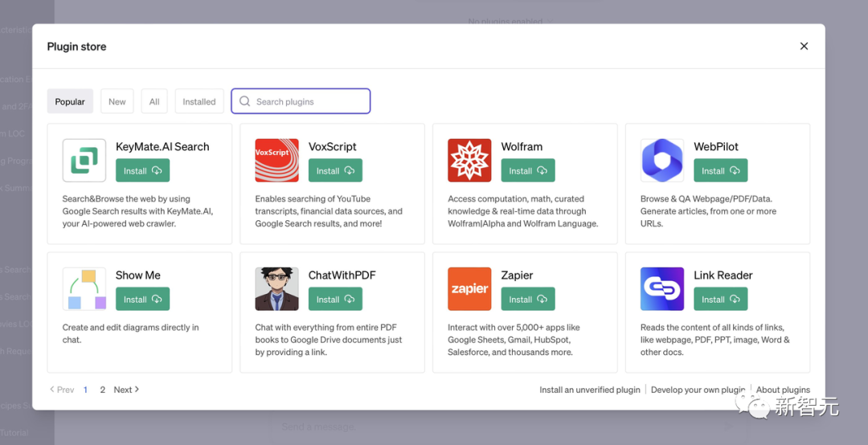868x445 pixels.
Task: Click the KeyMate.AI Search plugin icon
Action: pyautogui.click(x=84, y=161)
